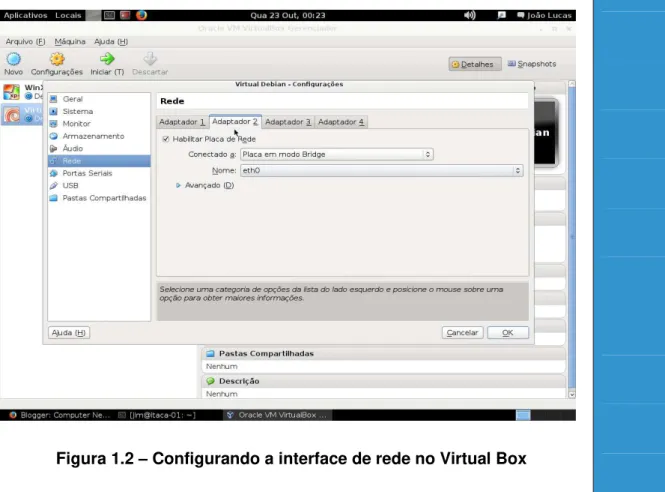The height and width of the screenshot is (492, 665).
Task: Click the terminal icon in top panel
Action: point(109,15)
